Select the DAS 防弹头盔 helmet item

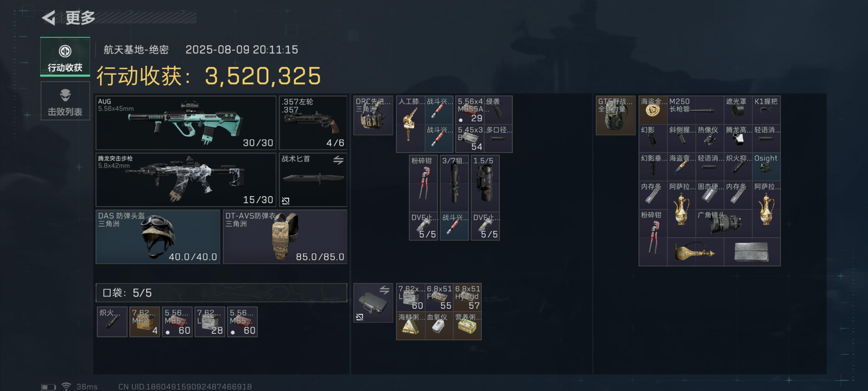(x=158, y=237)
